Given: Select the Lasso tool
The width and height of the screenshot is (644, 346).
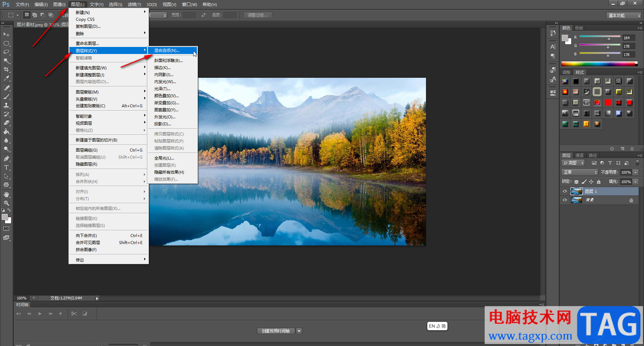Looking at the screenshot, I should (x=6, y=52).
